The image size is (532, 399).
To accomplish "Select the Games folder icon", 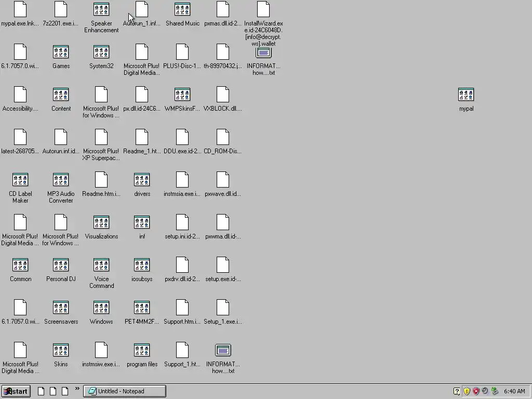I will click(x=61, y=52).
